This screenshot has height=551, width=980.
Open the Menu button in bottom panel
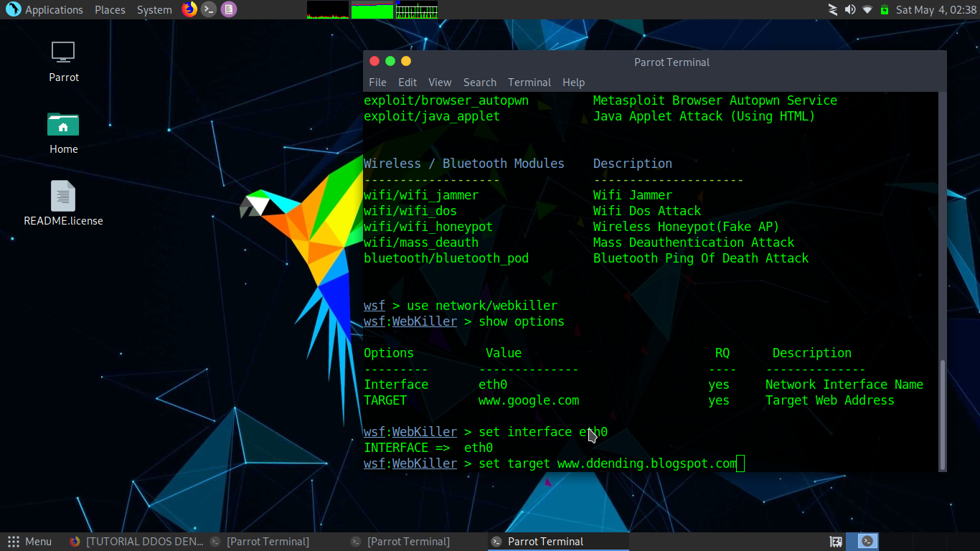29,542
